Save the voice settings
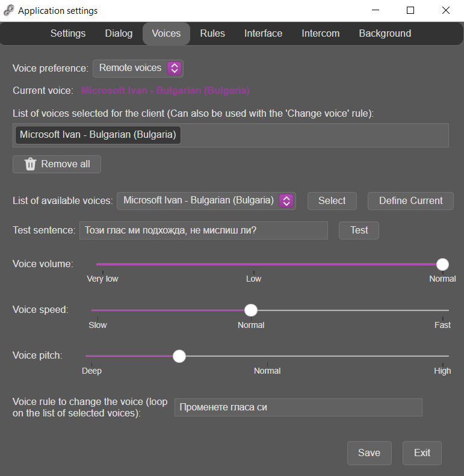 [x=370, y=453]
